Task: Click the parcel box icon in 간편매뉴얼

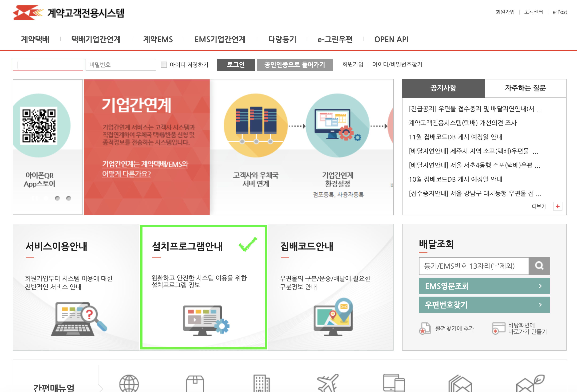Action: click(x=195, y=383)
